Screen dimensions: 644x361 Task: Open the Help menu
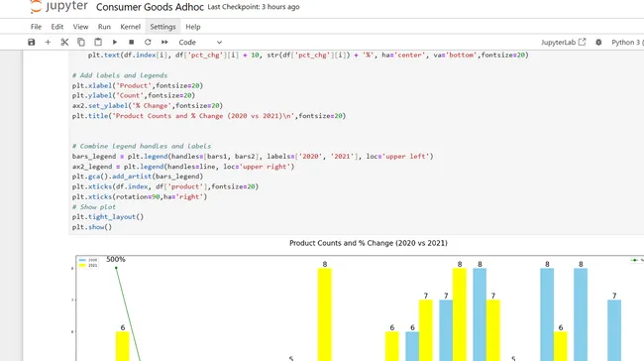[193, 27]
